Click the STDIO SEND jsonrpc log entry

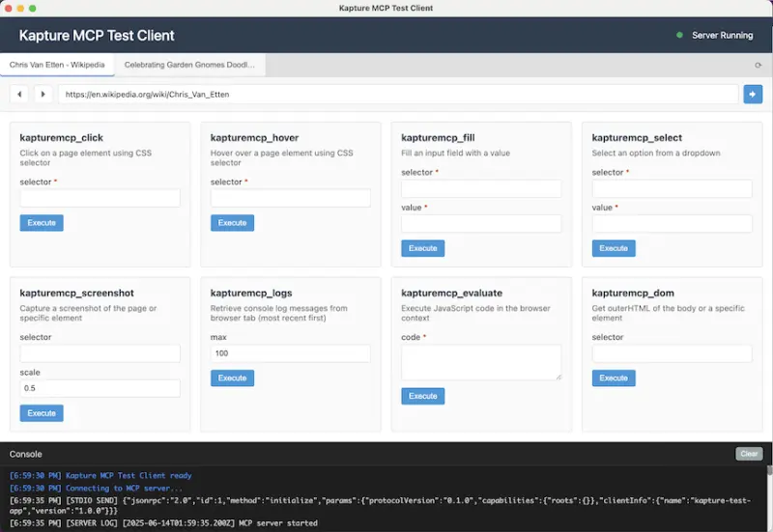pos(380,505)
